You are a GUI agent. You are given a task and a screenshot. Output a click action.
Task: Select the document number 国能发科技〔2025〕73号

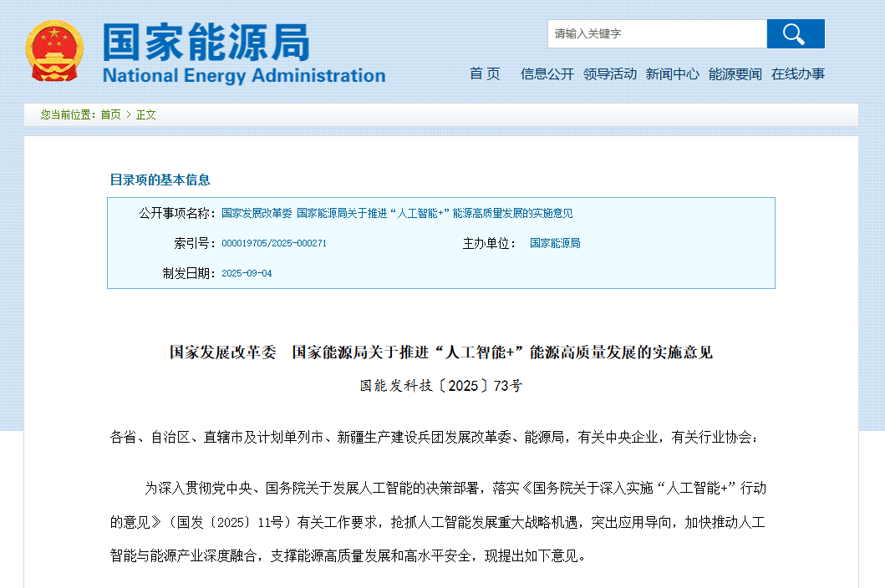[x=442, y=386]
